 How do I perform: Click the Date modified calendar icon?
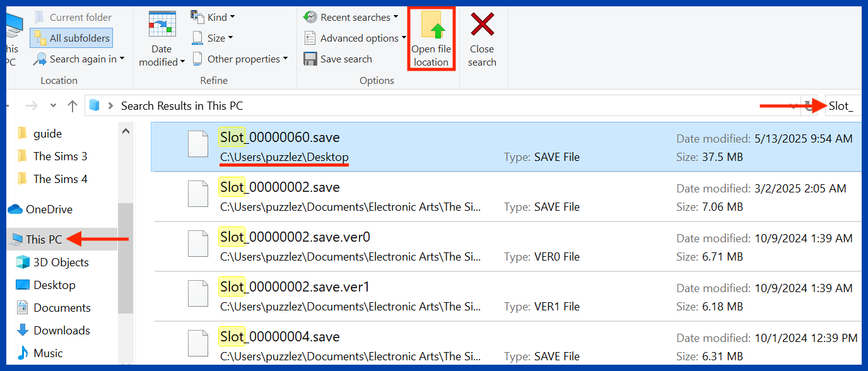(x=161, y=25)
